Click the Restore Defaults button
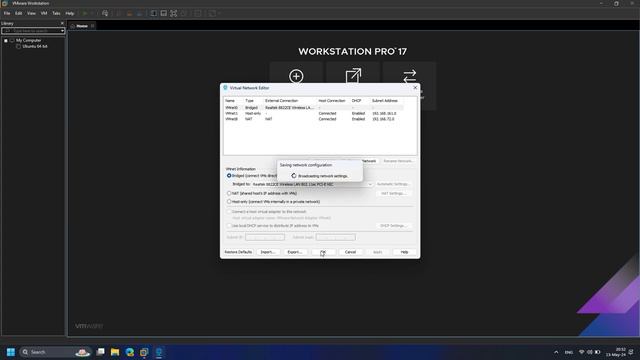The height and width of the screenshot is (360, 640). pos(238,252)
